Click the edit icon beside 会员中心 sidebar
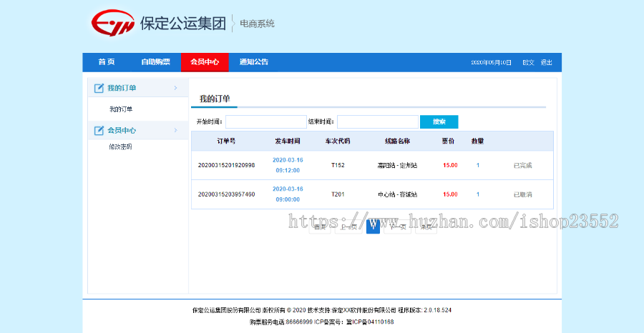Screen dimensions: 644x333 [99, 131]
